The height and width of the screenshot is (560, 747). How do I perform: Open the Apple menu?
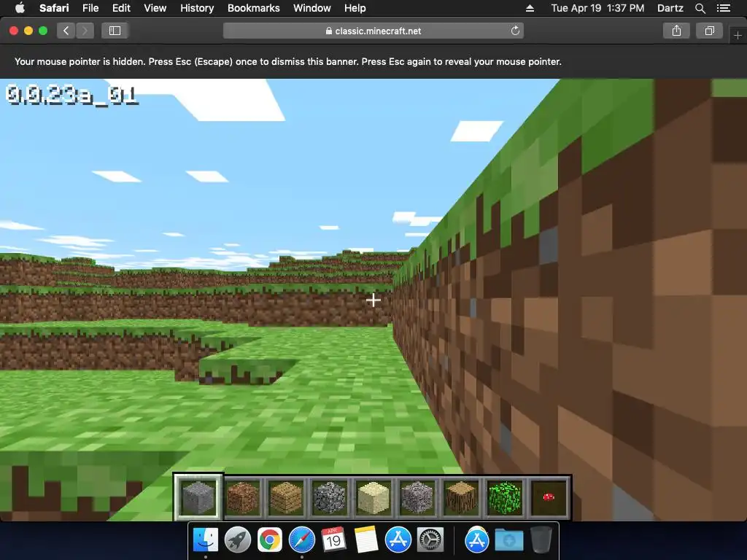pos(20,8)
